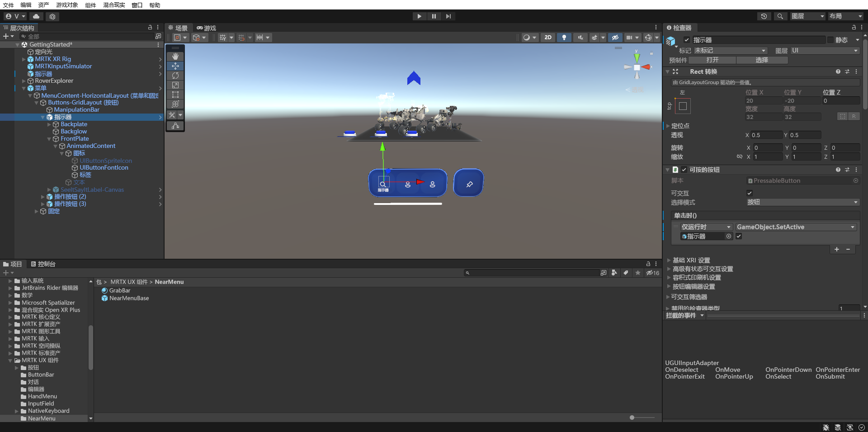Image resolution: width=868 pixels, height=432 pixels.
Task: Expand RoverExplorer in the hierarchy
Action: [x=23, y=81]
